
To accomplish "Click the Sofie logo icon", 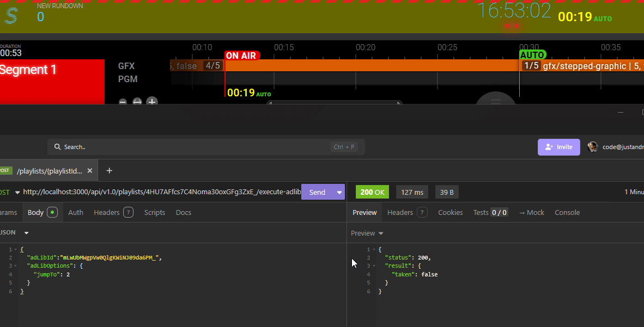I will click(10, 15).
